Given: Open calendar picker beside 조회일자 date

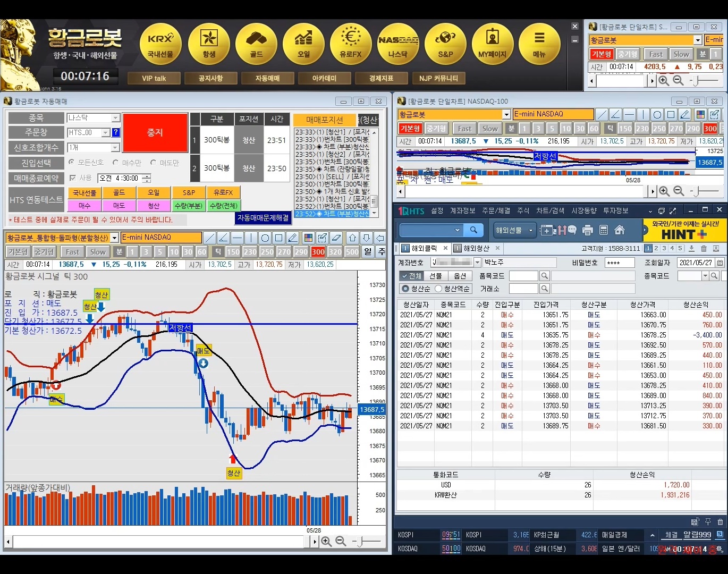Looking at the screenshot, I should (x=720, y=263).
